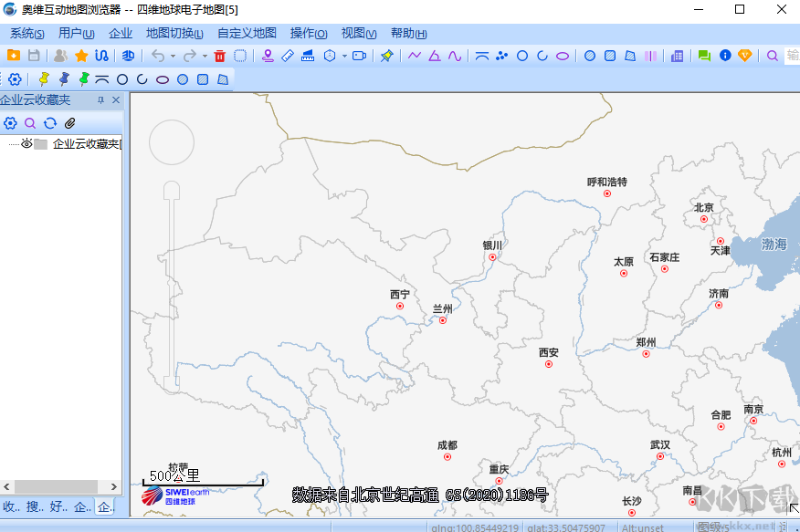
Task: Expand the hexagon 3D tool dropdown arrow
Action: pos(344,56)
